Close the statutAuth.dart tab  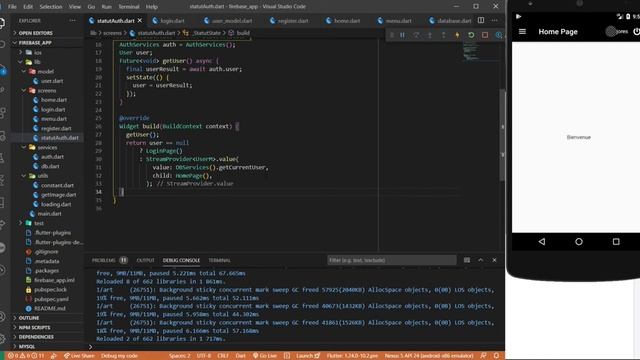pos(140,20)
